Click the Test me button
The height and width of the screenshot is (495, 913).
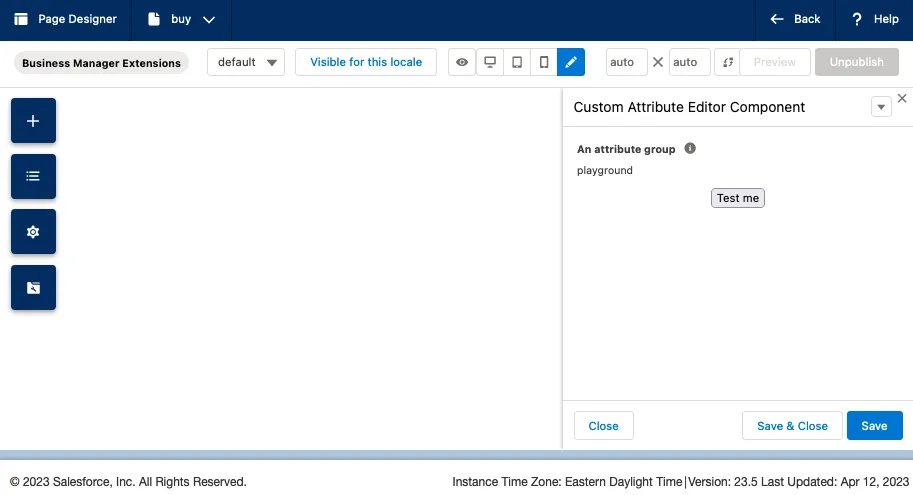click(x=738, y=198)
